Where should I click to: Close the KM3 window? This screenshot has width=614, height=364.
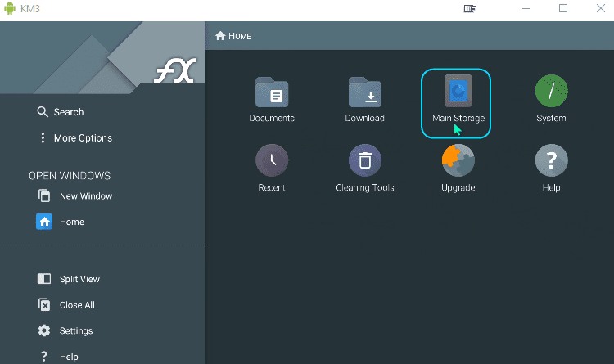601,8
